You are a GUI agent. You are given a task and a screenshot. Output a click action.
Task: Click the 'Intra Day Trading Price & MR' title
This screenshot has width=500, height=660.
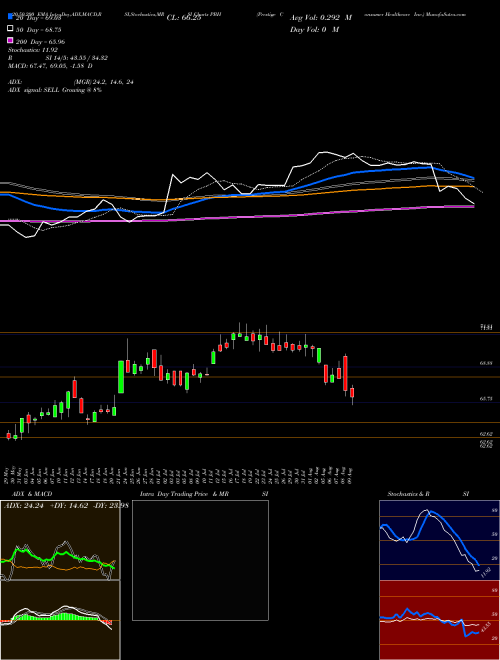coord(185,494)
